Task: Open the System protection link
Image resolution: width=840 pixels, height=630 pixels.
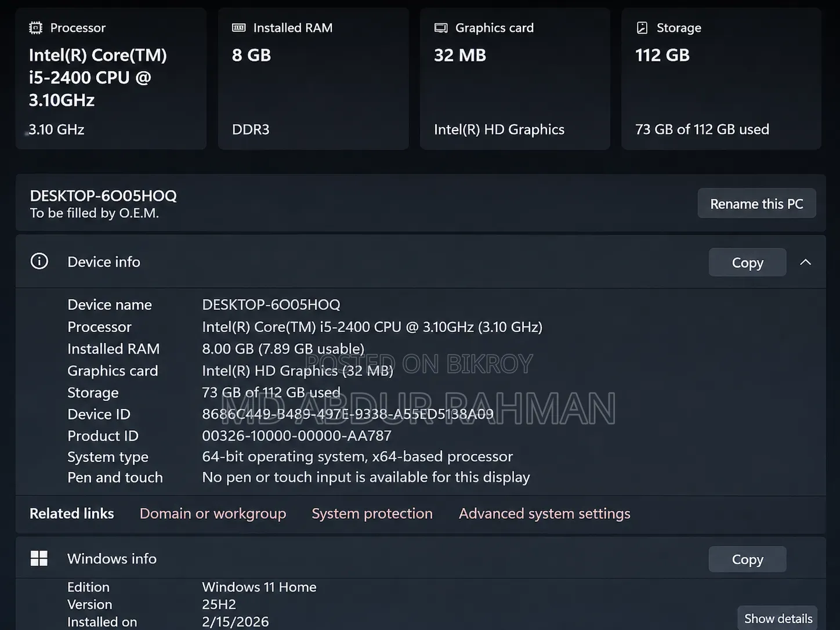Action: click(x=372, y=513)
